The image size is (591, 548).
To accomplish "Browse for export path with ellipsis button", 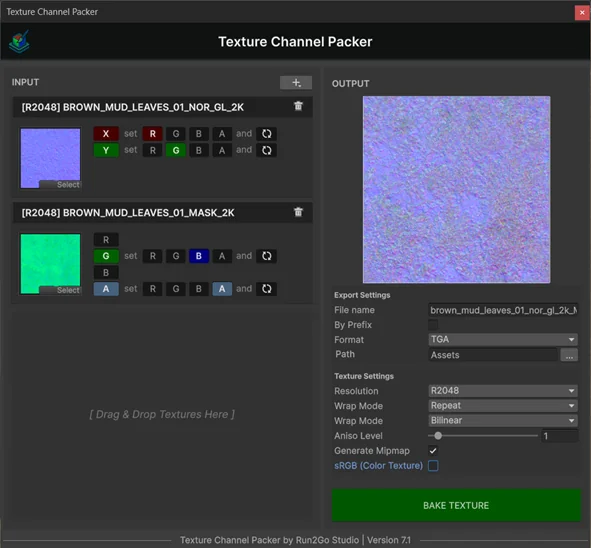I will click(569, 355).
